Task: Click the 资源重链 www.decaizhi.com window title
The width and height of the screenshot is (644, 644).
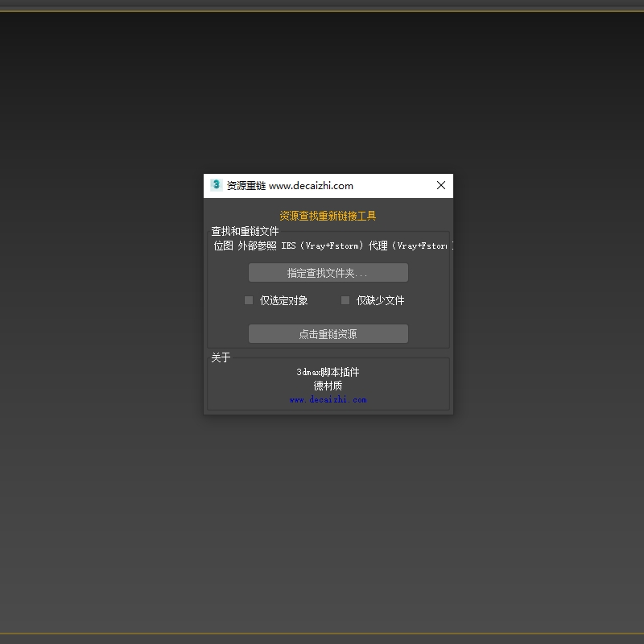Action: 290,186
